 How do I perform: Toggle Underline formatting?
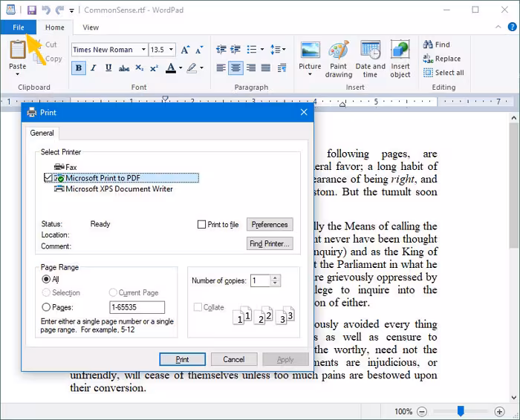[x=108, y=68]
